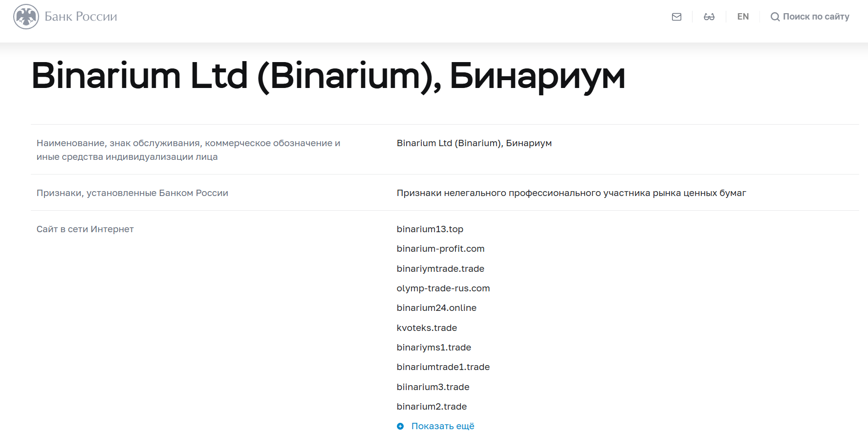Screen dimensions: 868x437
Task: Select the binariumtrade1.trade entry
Action: tap(443, 367)
